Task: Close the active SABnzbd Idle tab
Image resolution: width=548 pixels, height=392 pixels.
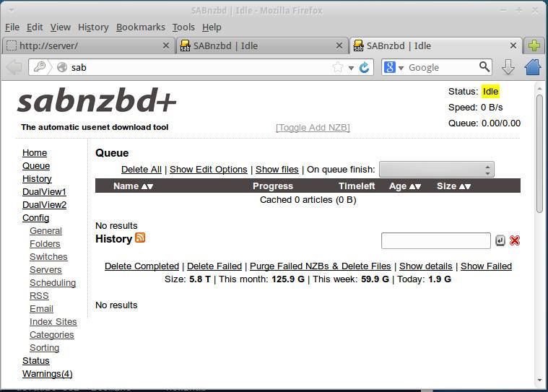Action: (x=513, y=45)
